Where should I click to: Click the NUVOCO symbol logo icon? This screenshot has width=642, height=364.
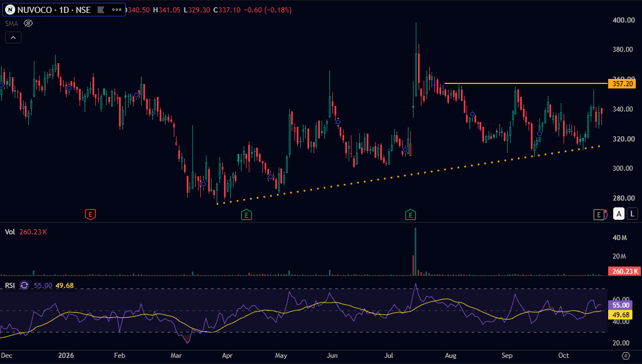coord(10,10)
